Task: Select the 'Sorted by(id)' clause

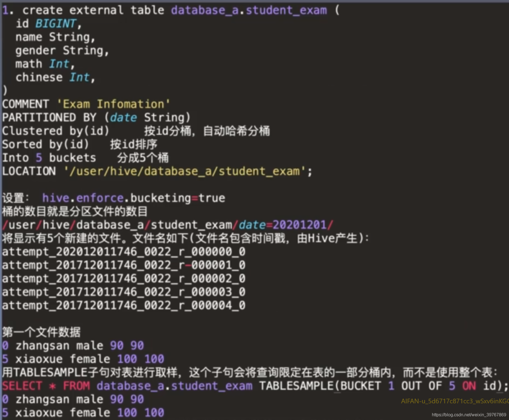Action: [x=46, y=144]
